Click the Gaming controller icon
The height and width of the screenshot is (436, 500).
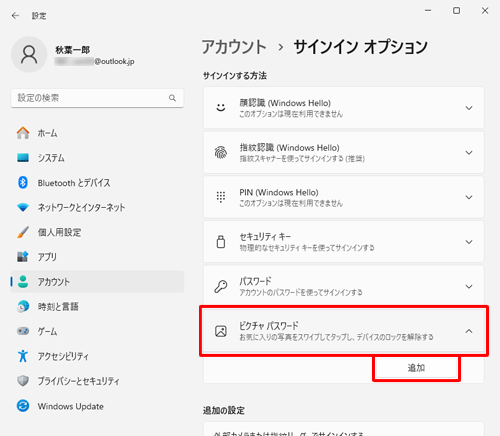pyautogui.click(x=23, y=331)
